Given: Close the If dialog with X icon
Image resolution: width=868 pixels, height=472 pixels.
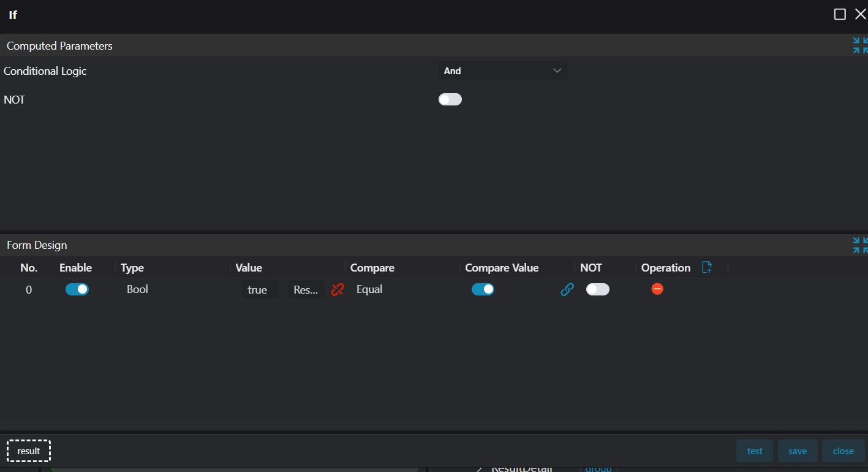Looking at the screenshot, I should click(860, 14).
